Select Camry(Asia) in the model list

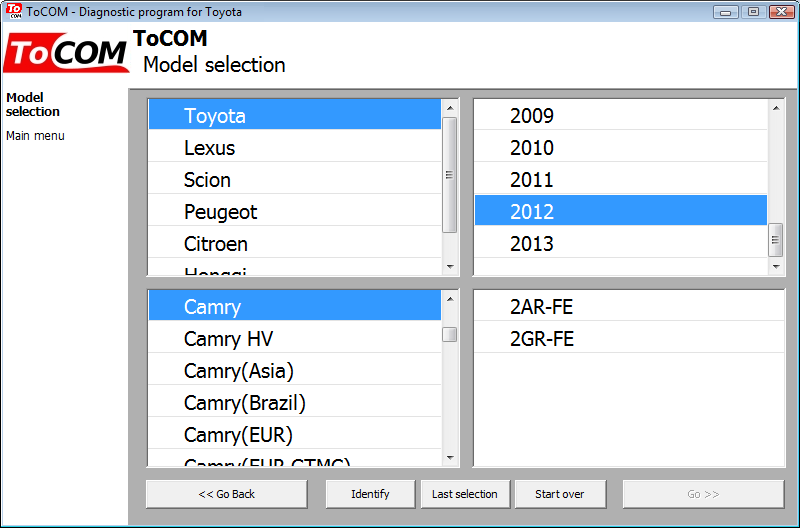click(x=295, y=370)
